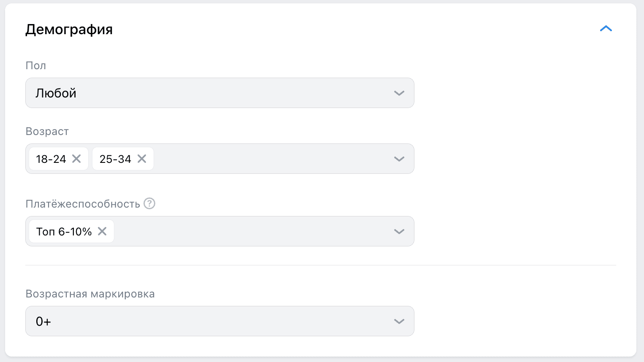
Task: Select the Топ 6-10% tag text
Action: click(64, 232)
